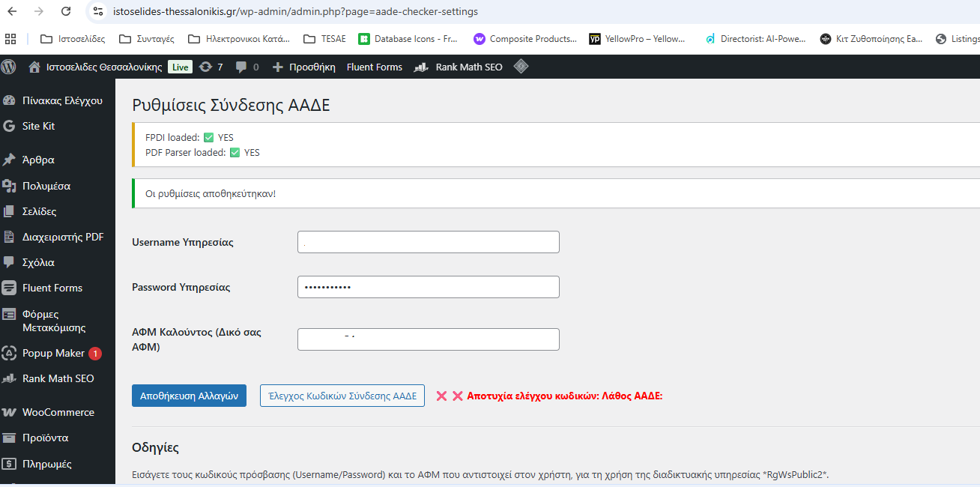Open updates icon showing 7

pos(205,67)
